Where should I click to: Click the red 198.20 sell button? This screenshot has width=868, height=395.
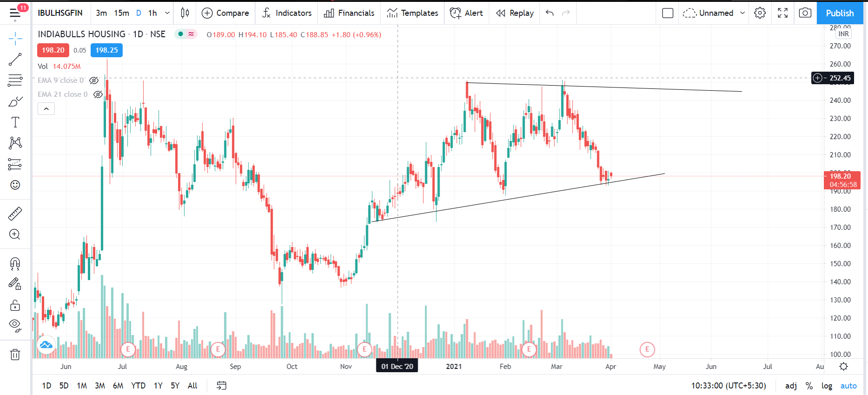[53, 50]
